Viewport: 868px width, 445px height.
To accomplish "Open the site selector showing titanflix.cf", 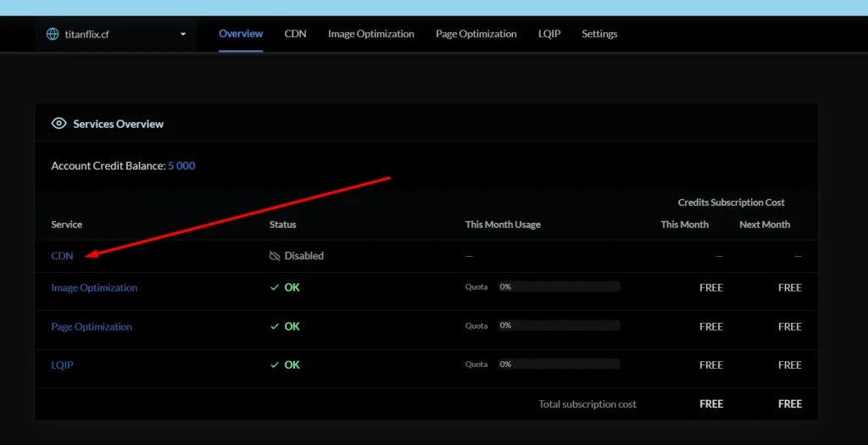I will 116,35.
